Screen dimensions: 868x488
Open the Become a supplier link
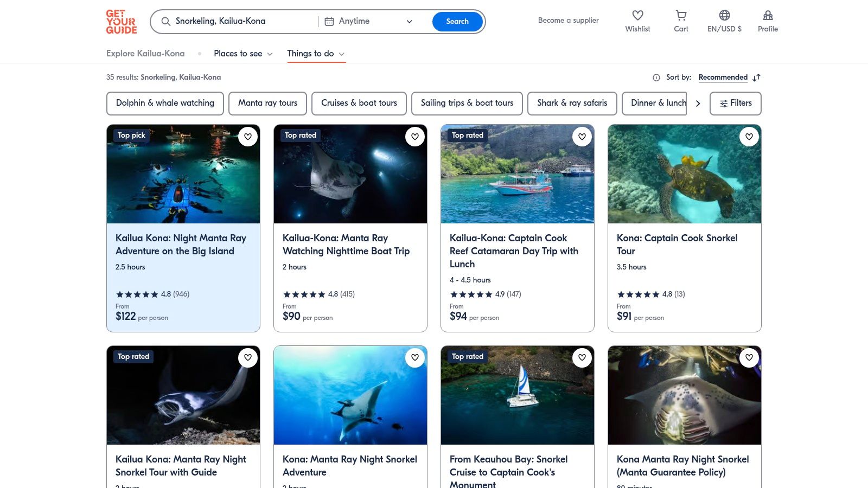pyautogui.click(x=569, y=21)
